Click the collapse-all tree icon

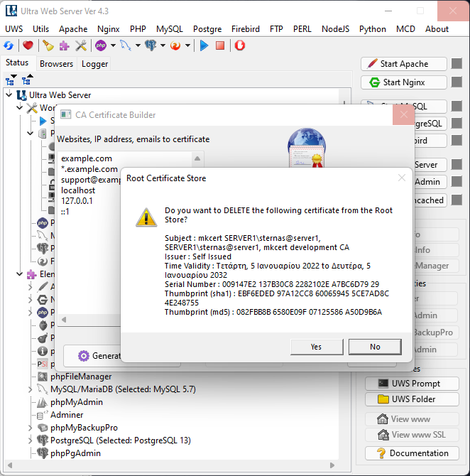(x=27, y=80)
